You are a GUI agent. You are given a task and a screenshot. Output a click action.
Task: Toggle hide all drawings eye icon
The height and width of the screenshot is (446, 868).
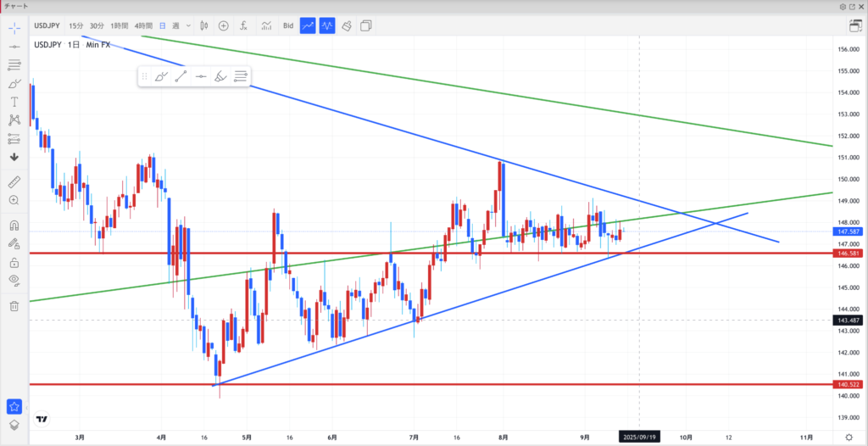[x=14, y=281]
